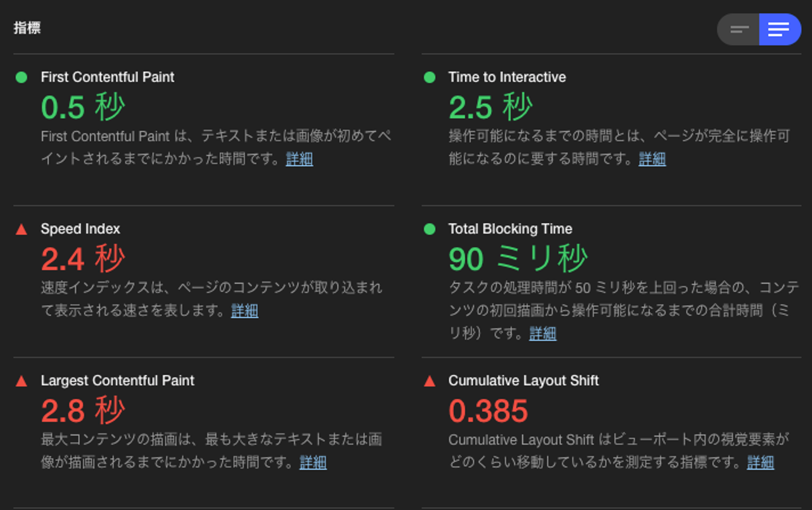Open Largest Contentful Paint 詳細 link
The width and height of the screenshot is (812, 510).
[313, 463]
